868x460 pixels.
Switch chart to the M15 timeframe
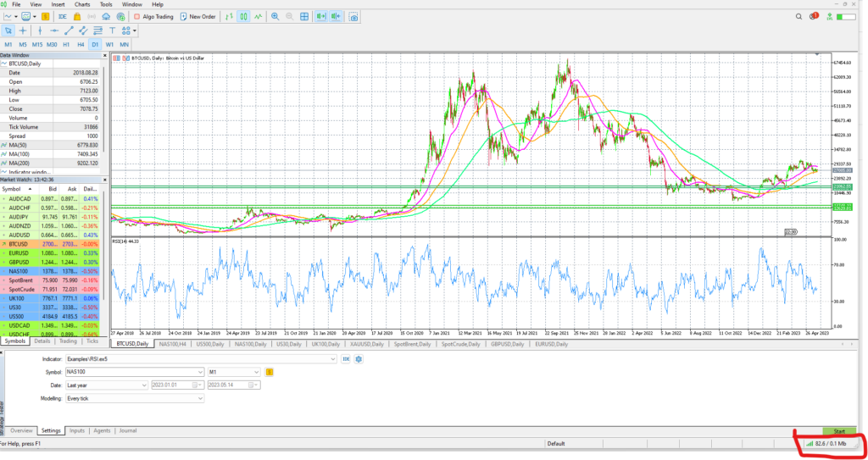click(37, 44)
